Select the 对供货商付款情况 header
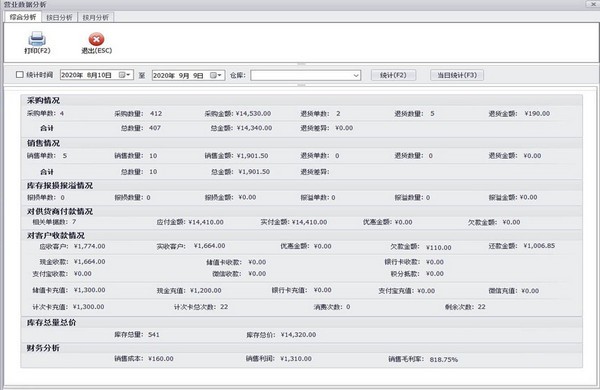The width and height of the screenshot is (600, 390). (x=60, y=212)
